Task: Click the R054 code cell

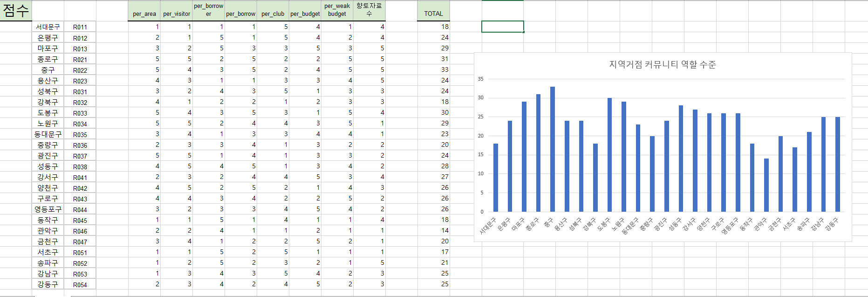Action: (80, 284)
